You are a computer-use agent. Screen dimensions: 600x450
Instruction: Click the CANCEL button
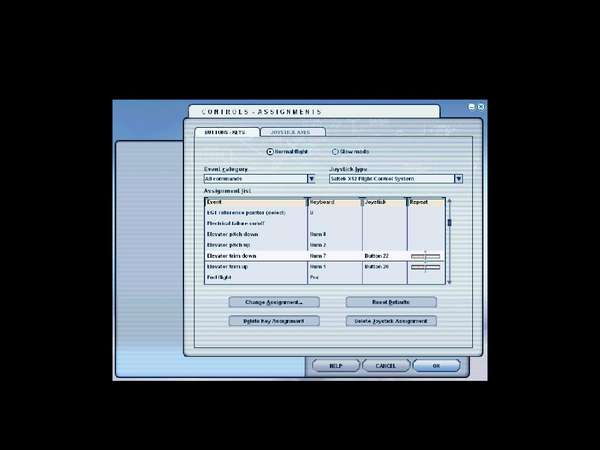(x=386, y=366)
